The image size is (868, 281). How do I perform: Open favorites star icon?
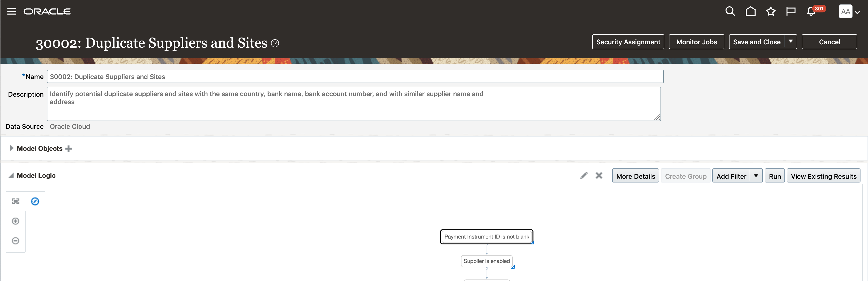click(x=771, y=11)
